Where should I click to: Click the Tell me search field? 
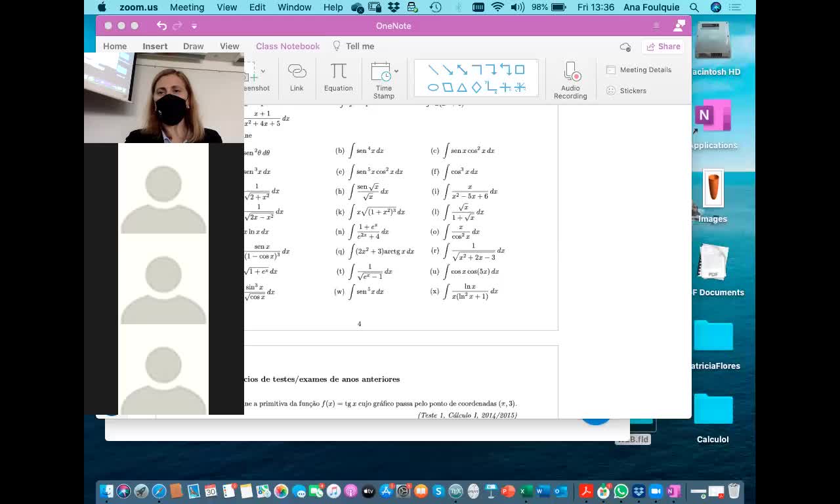(x=354, y=46)
